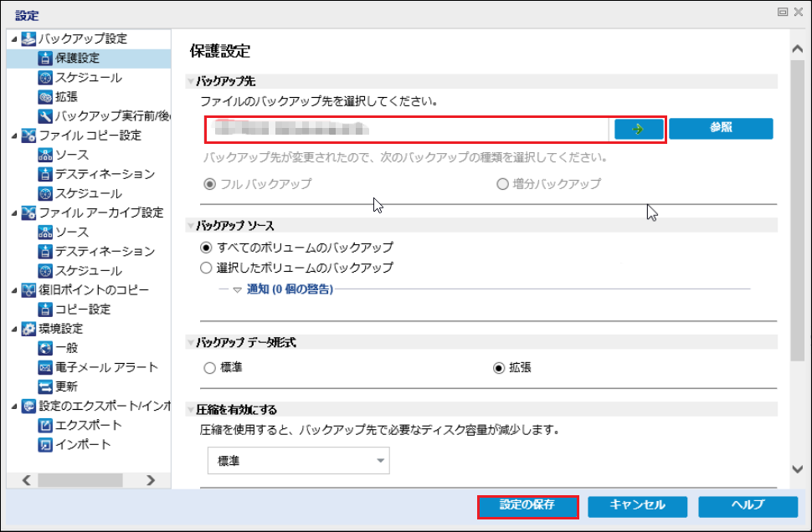812x532 pixels.
Task: Click the sidebar horizontal scrollbar right arrow
Action: pyautogui.click(x=151, y=480)
